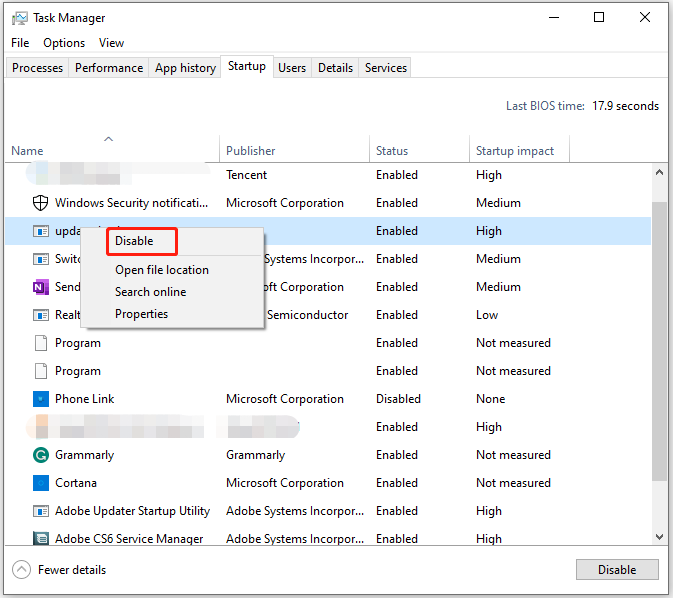Click the Phone Link app icon
This screenshot has height=598, width=673.
pyautogui.click(x=41, y=399)
